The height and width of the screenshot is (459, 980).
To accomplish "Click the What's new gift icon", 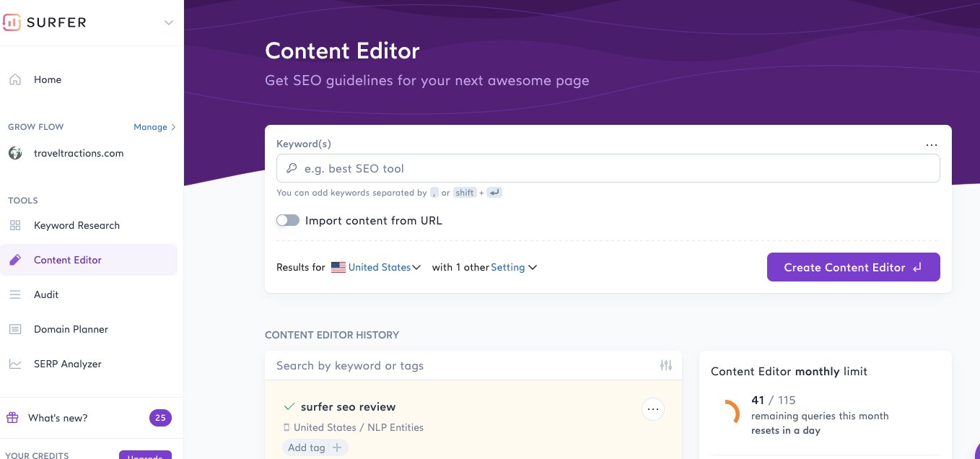I will click(12, 418).
